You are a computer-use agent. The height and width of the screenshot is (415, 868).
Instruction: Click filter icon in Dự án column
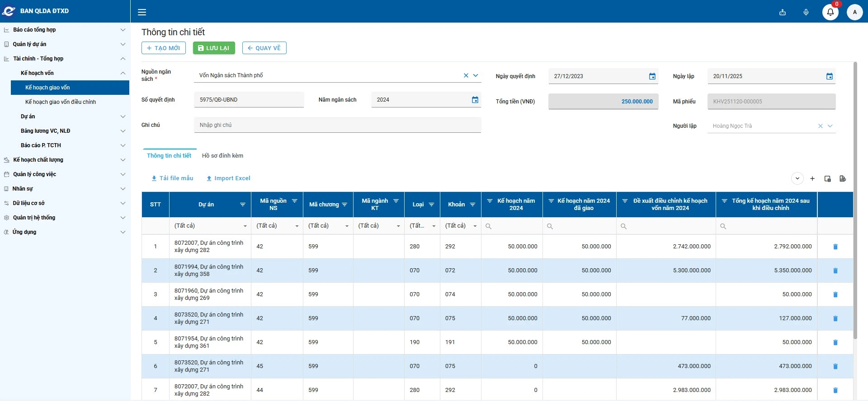pos(242,205)
